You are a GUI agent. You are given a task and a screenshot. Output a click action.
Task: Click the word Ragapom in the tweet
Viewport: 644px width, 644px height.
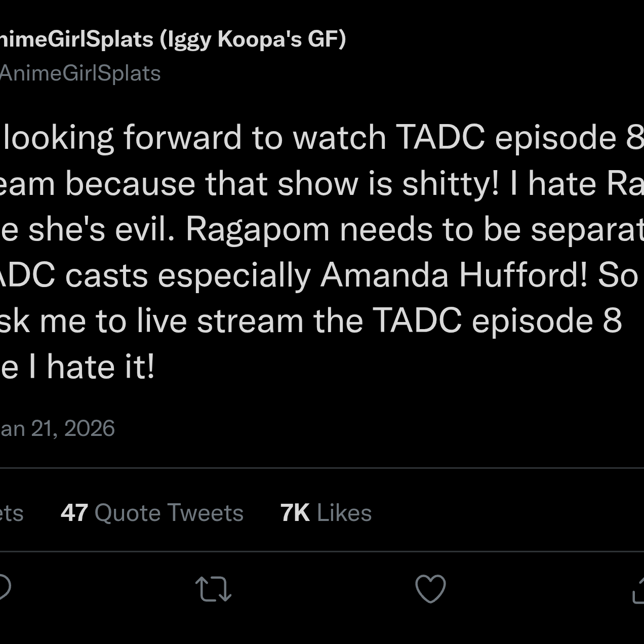(258, 230)
